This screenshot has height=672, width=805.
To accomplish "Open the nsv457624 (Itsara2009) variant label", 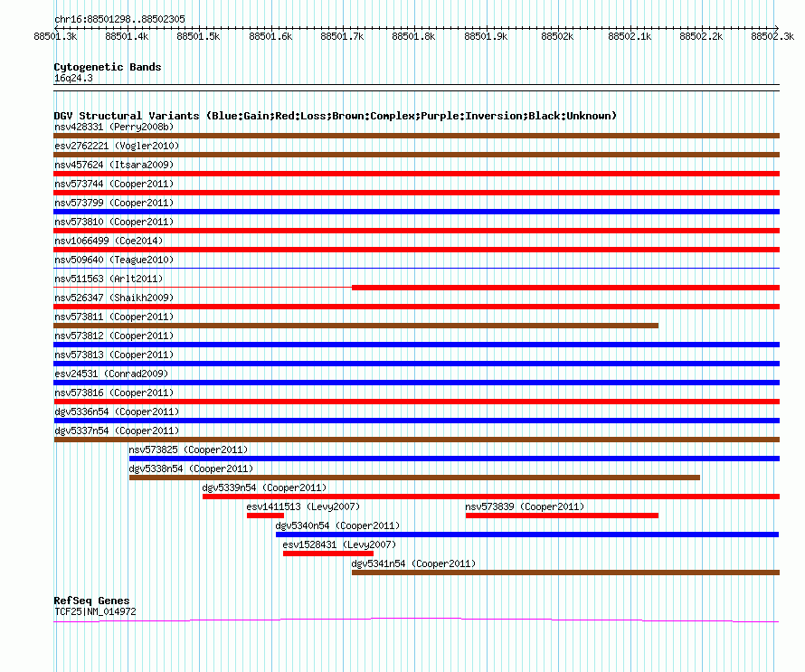I will click(114, 165).
